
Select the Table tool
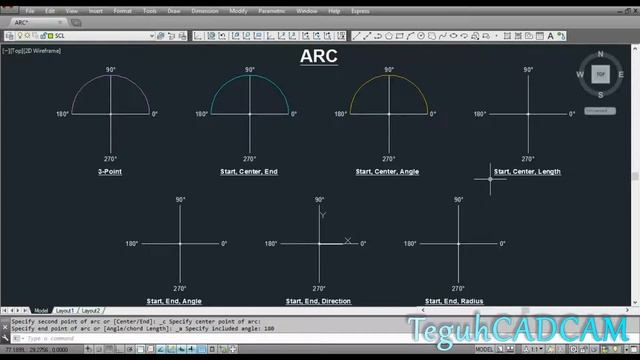(x=540, y=36)
